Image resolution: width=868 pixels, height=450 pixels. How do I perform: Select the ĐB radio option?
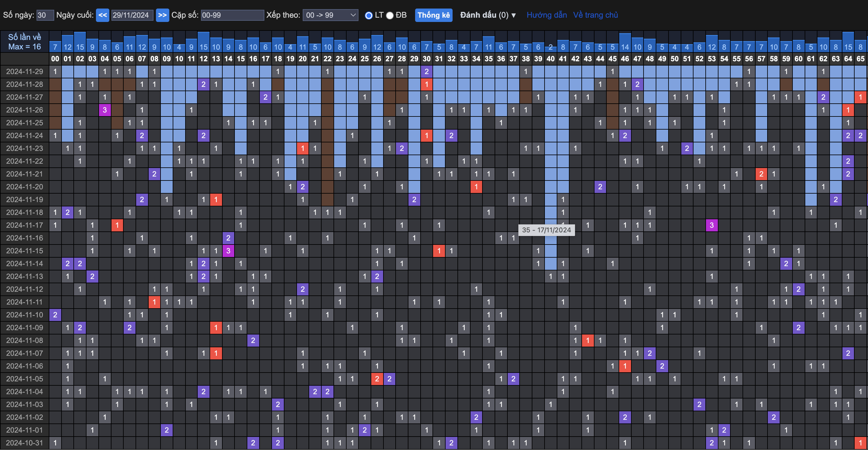[390, 16]
